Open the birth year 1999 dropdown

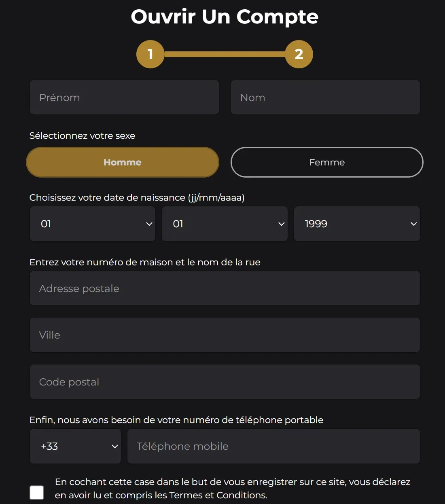click(x=357, y=224)
